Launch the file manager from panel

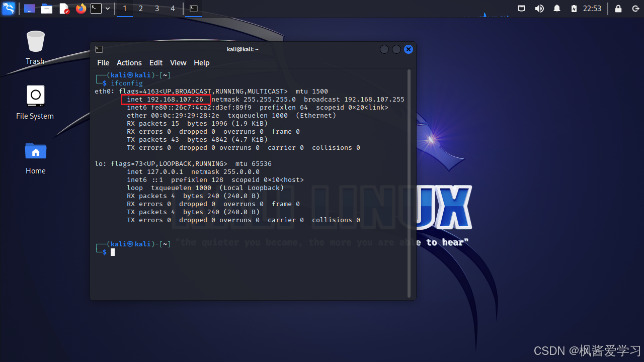coord(47,9)
